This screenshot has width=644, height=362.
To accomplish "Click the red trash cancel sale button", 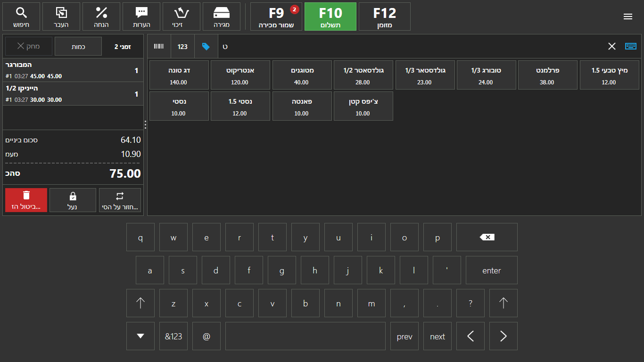I will (26, 200).
